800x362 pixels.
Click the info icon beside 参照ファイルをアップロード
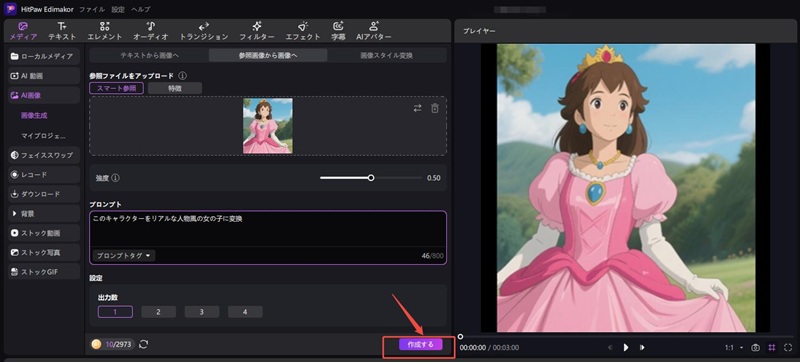point(183,75)
